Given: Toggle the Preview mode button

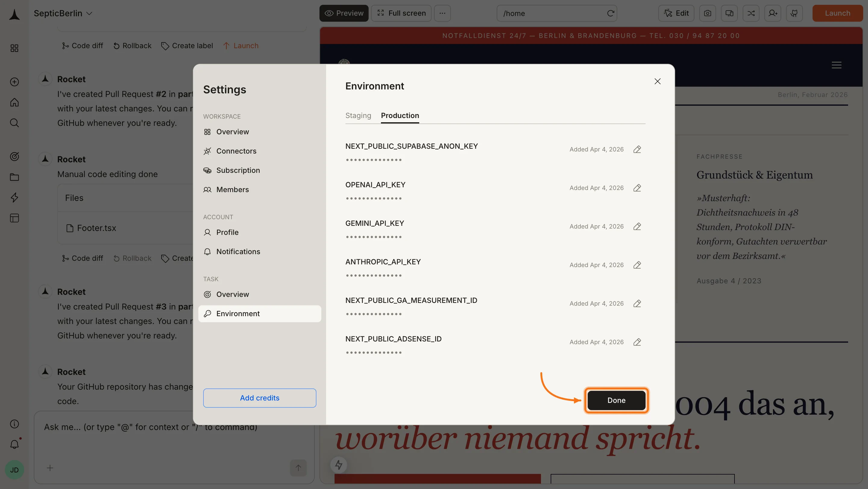Looking at the screenshot, I should point(344,13).
